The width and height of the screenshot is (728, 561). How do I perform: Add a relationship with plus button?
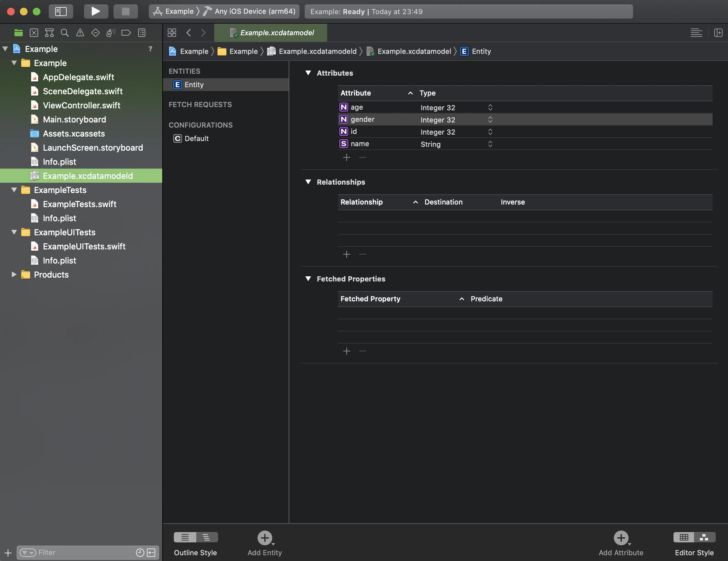pyautogui.click(x=347, y=254)
